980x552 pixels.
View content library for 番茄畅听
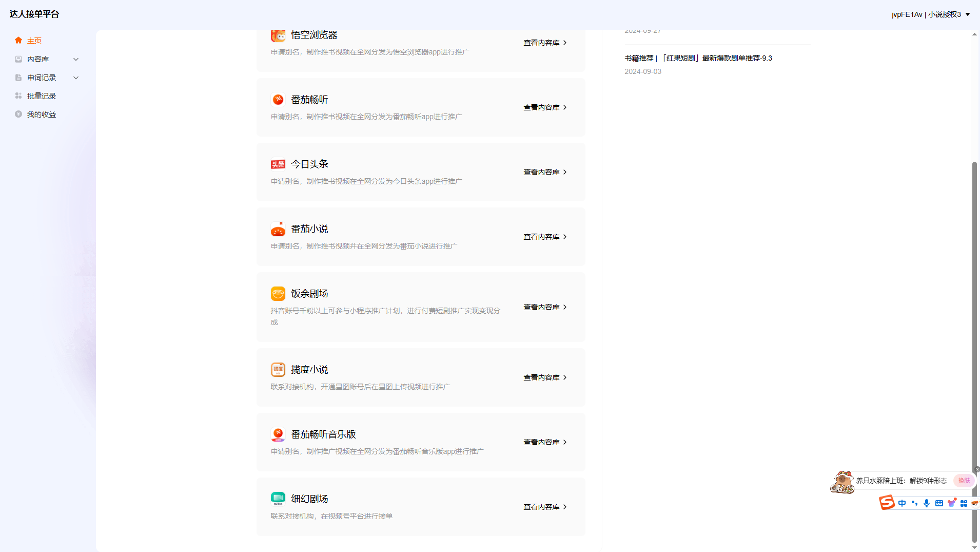point(545,107)
